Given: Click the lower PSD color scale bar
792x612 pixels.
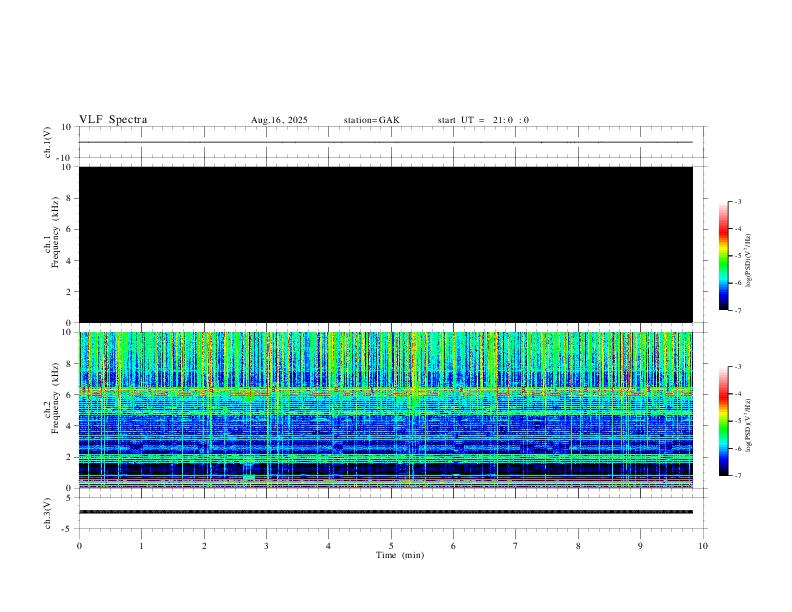Looking at the screenshot, I should (x=723, y=421).
